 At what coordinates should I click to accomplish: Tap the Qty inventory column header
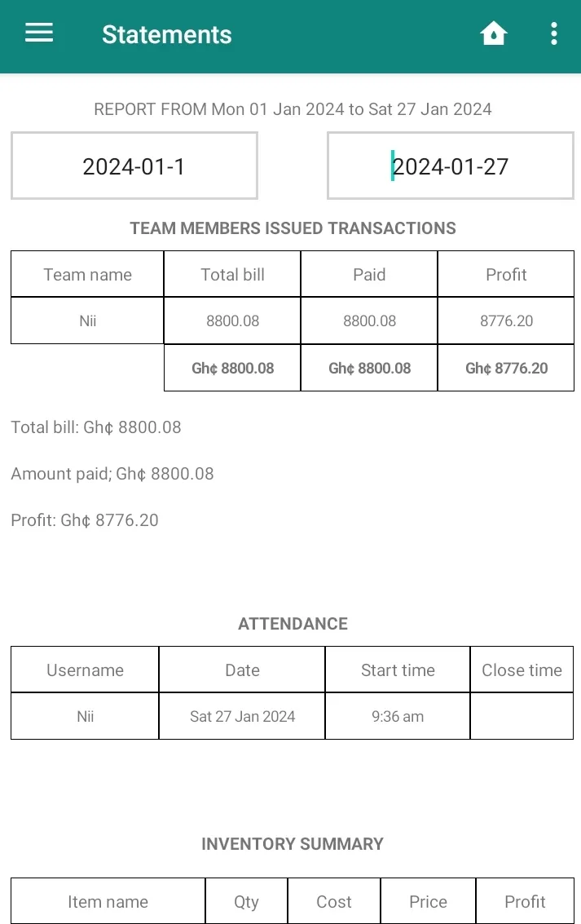click(x=246, y=901)
